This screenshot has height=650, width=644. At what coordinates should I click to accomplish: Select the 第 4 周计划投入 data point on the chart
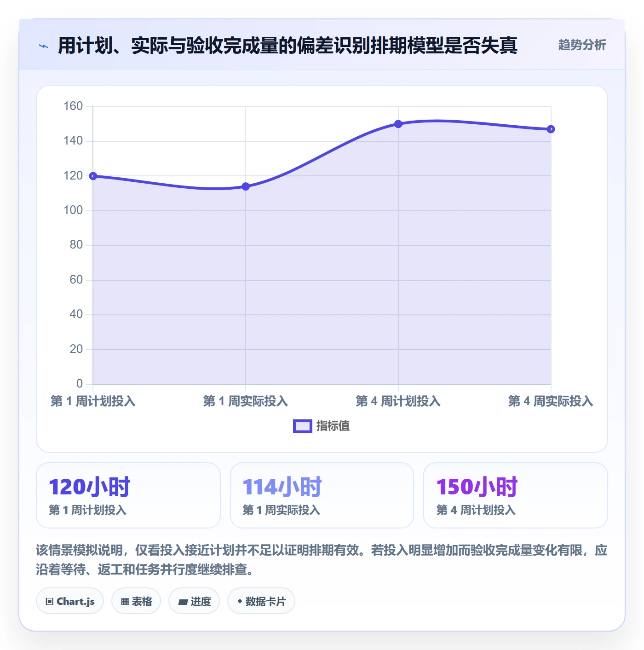(398, 124)
